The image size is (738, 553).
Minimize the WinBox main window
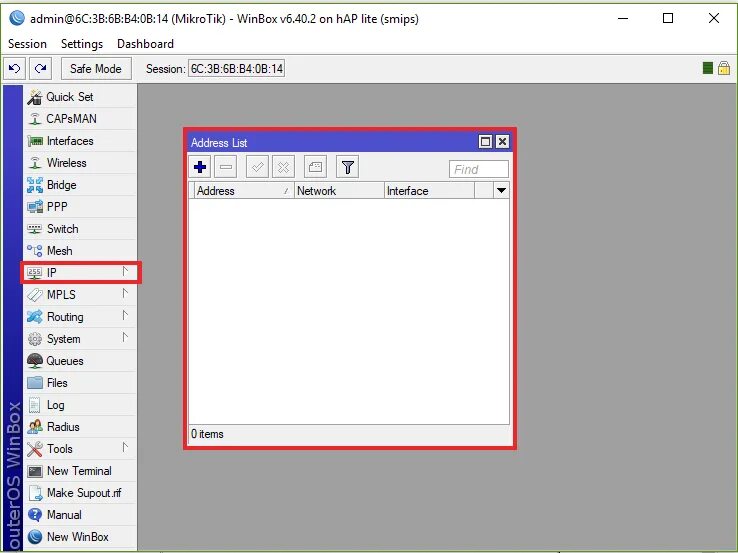pos(623,18)
